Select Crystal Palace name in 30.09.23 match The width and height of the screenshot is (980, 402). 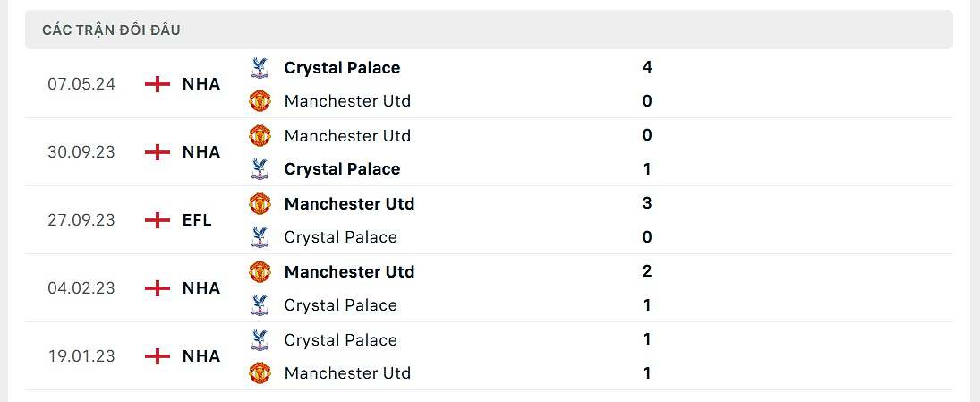(x=342, y=169)
